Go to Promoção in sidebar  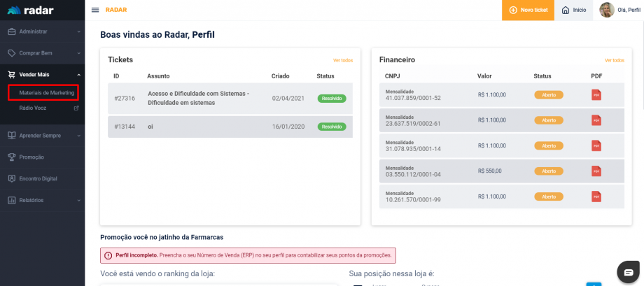[x=31, y=157]
